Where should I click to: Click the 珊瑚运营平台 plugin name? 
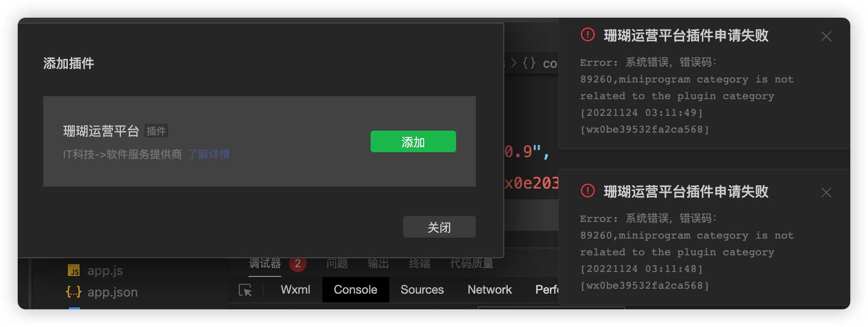(x=101, y=131)
